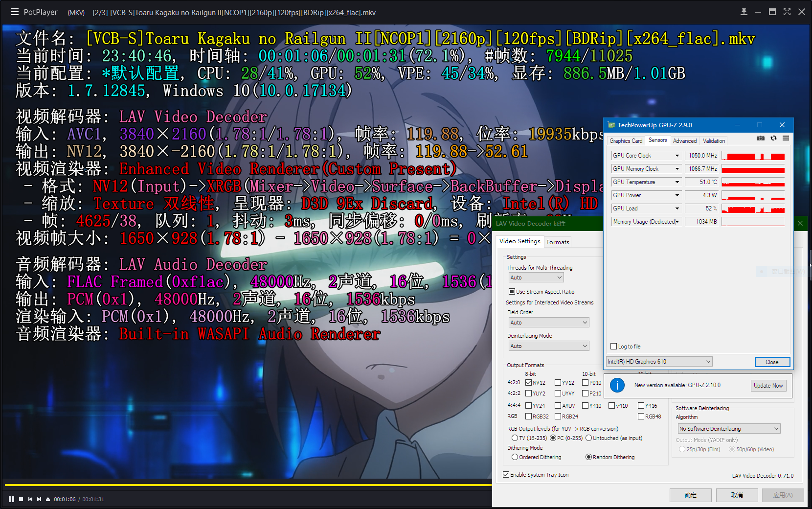Screen dimensions: 812x509
Task: Switch to the Graphics Card tab in GPU-Z
Action: (626, 141)
